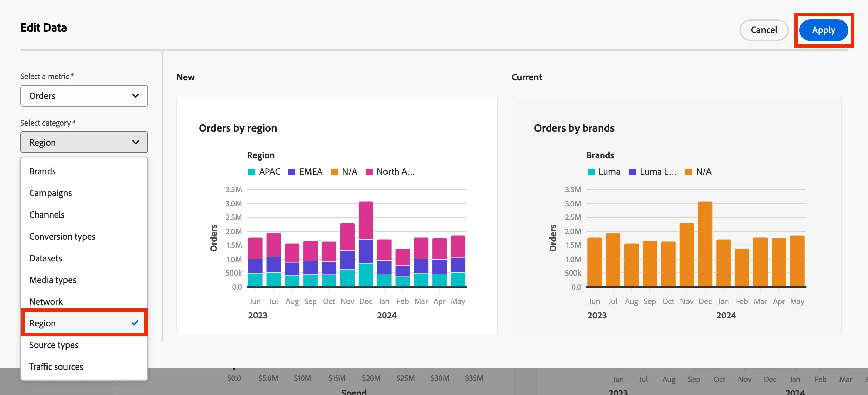The width and height of the screenshot is (868, 395).
Task: Collapse the Region category dropdown
Action: click(x=84, y=142)
